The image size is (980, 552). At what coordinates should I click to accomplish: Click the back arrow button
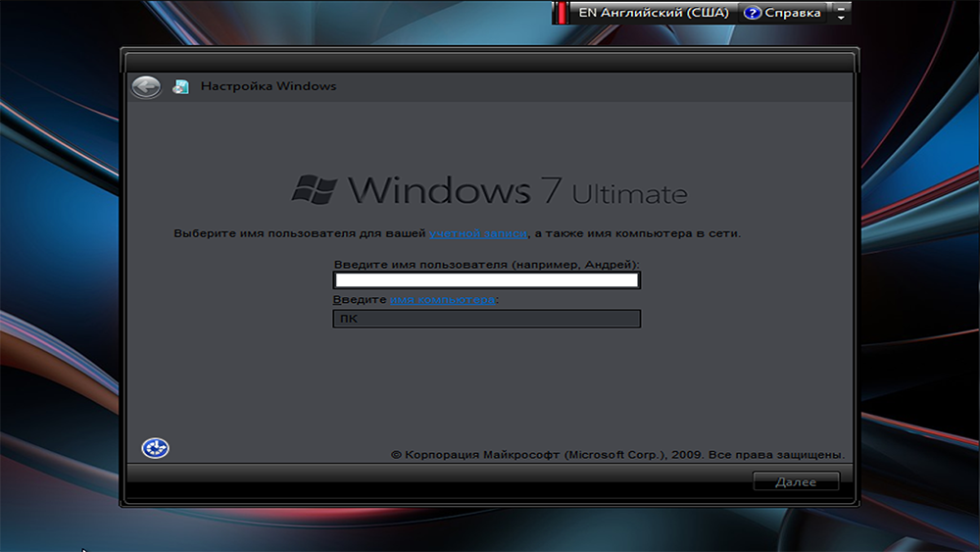146,87
